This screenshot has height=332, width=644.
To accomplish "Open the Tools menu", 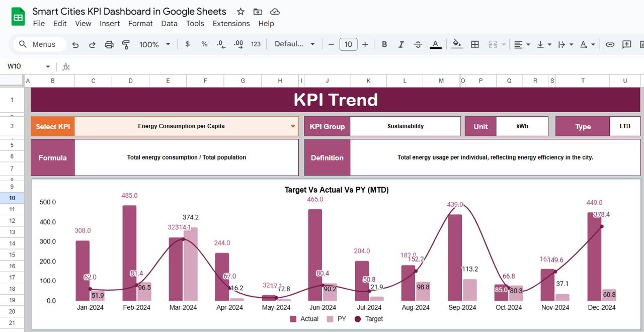I will pyautogui.click(x=195, y=24).
